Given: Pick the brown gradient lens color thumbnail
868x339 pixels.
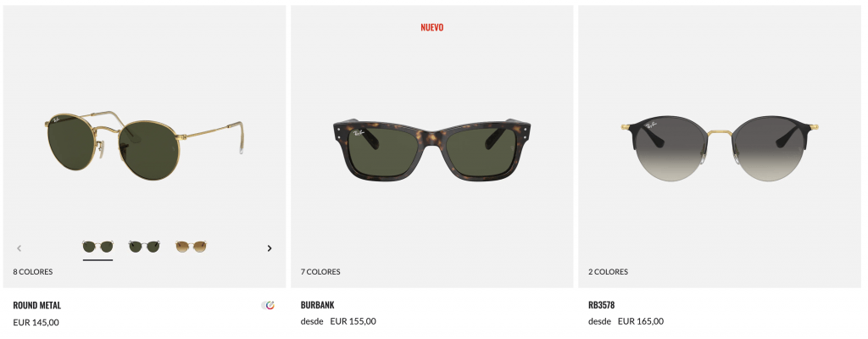Looking at the screenshot, I should (191, 247).
